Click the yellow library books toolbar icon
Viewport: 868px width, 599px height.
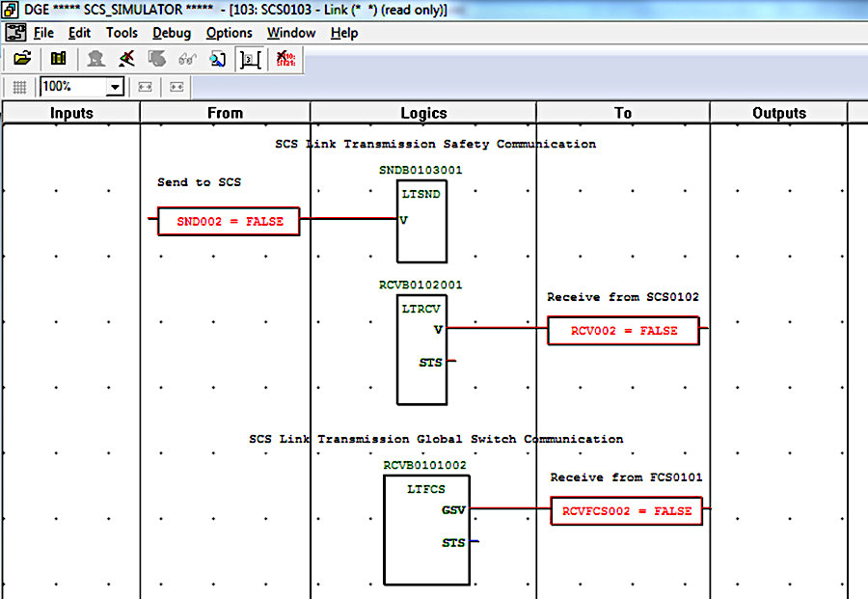tap(58, 58)
